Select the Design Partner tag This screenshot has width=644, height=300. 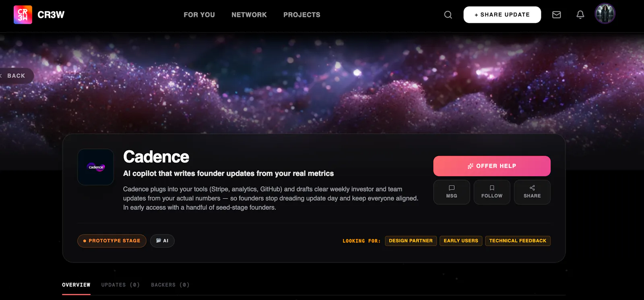[x=411, y=241]
